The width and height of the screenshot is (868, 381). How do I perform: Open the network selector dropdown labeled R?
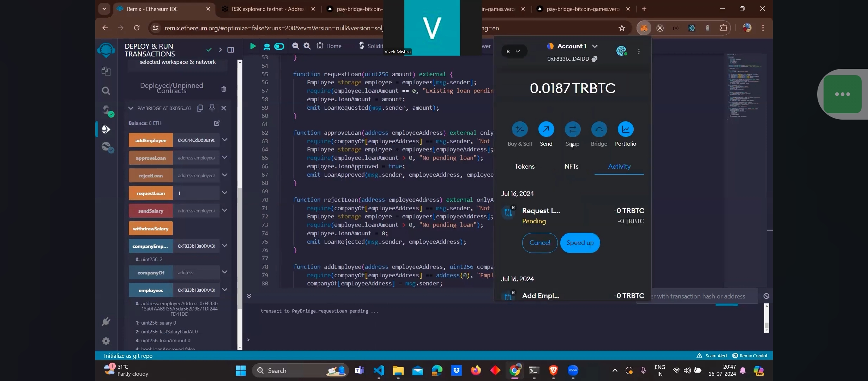(513, 51)
